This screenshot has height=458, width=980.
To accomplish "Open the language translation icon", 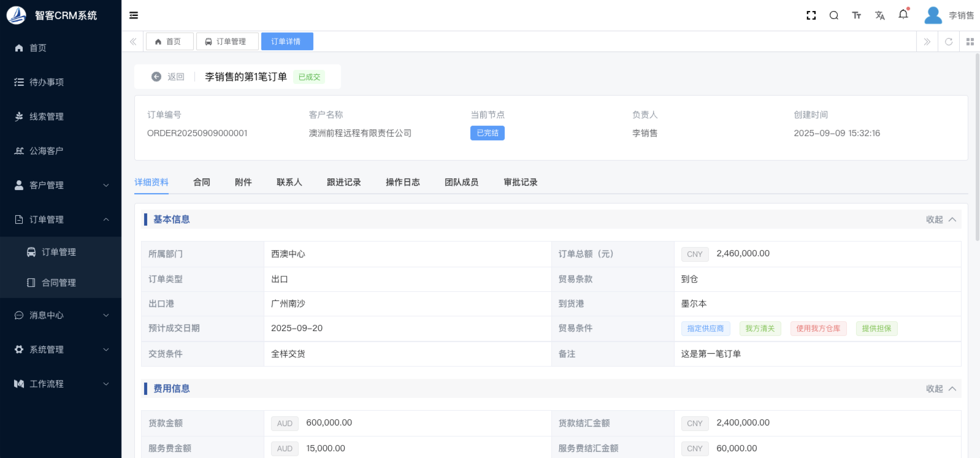I will (880, 15).
